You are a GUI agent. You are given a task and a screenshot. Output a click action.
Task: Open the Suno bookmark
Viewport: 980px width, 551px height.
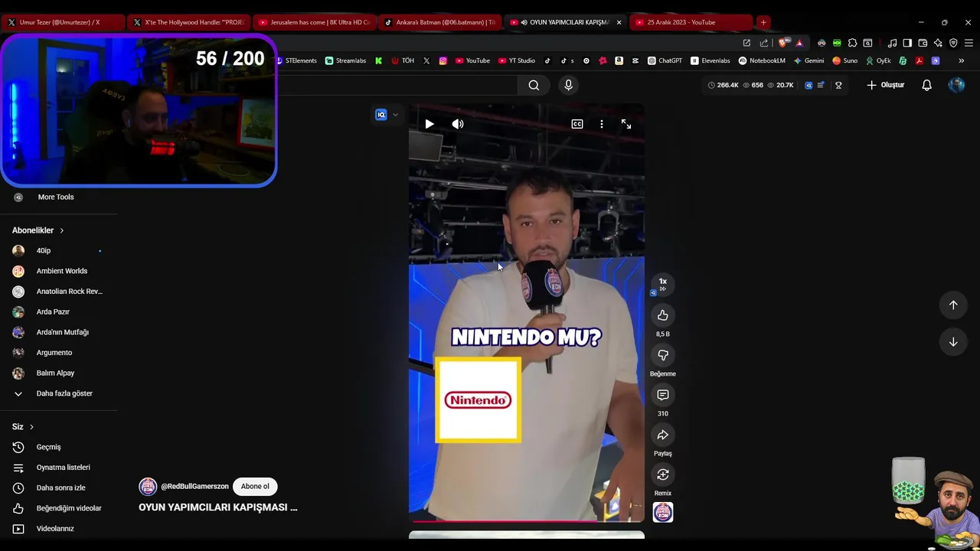(845, 60)
